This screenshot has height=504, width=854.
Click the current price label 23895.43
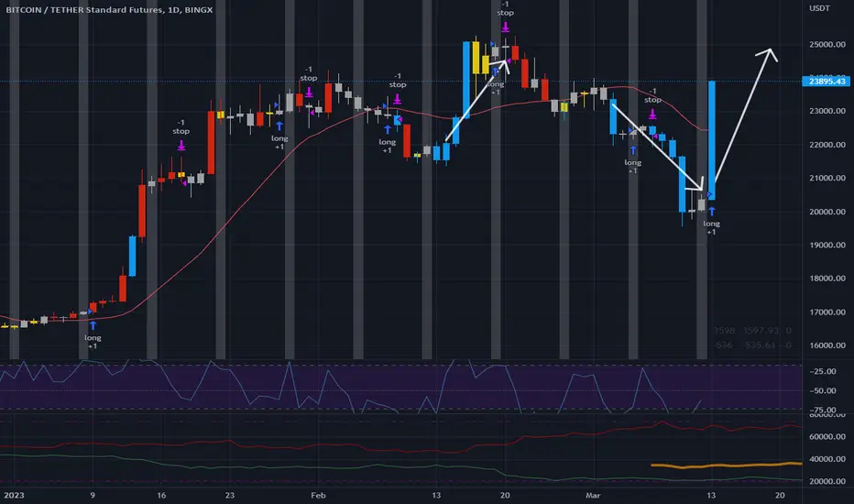[x=827, y=82]
